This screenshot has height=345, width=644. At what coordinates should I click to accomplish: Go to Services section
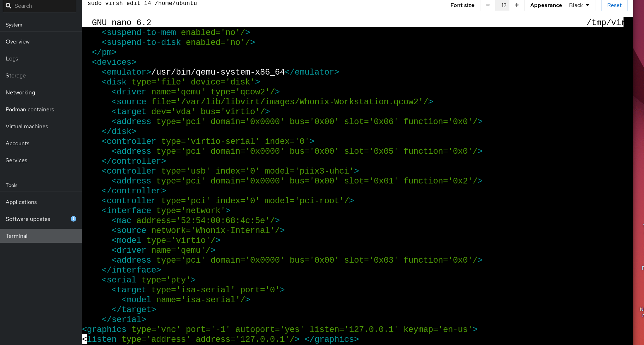[x=16, y=160]
